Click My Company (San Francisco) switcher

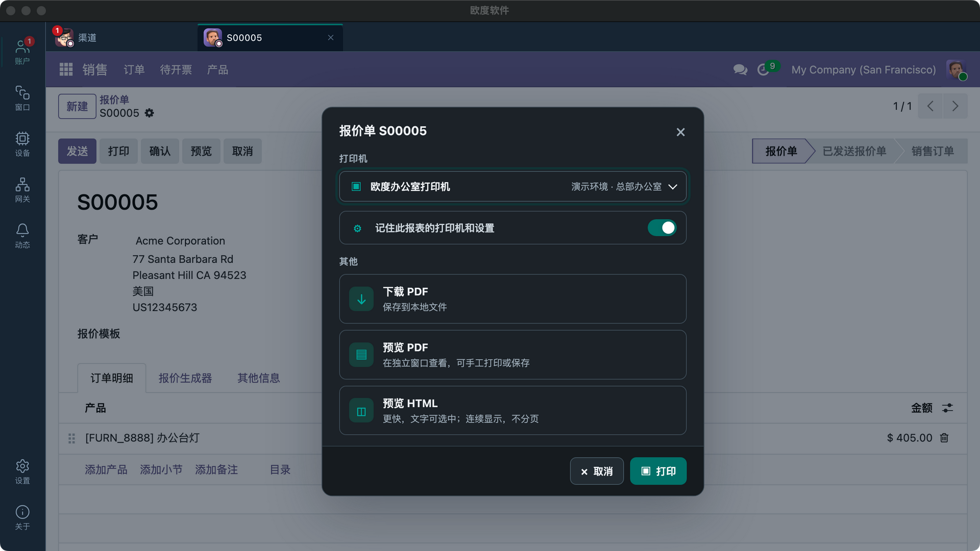tap(864, 69)
